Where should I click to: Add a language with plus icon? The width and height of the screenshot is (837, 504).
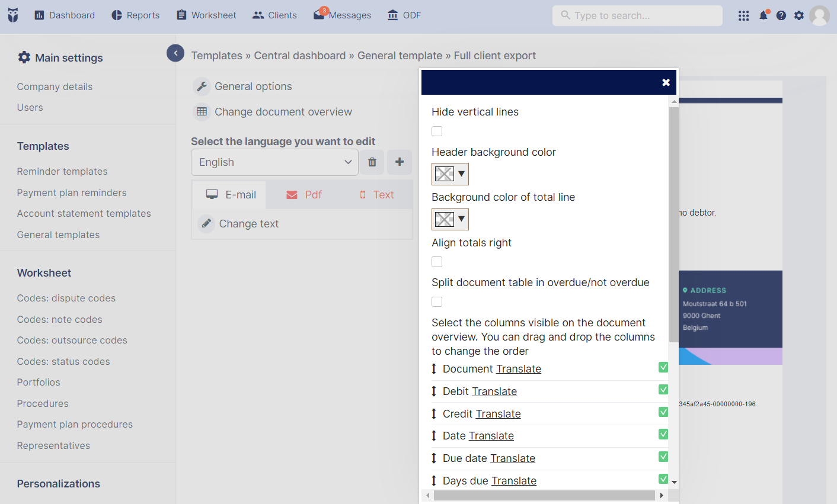400,162
